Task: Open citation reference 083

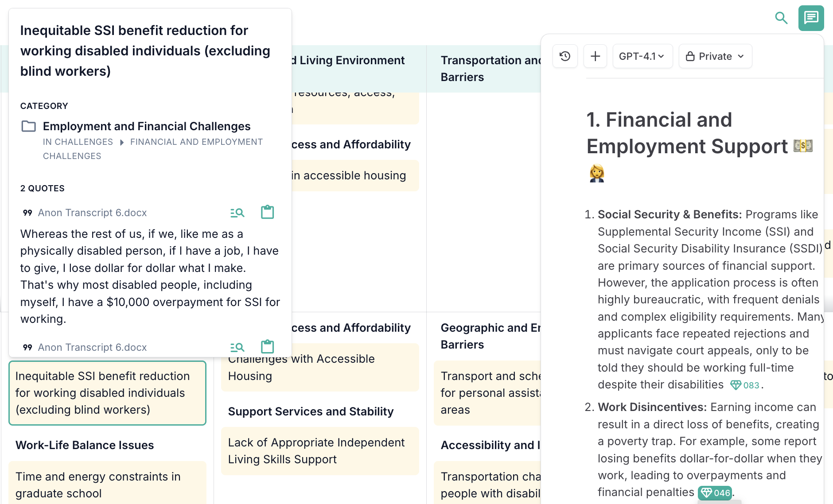Action: pyautogui.click(x=746, y=385)
